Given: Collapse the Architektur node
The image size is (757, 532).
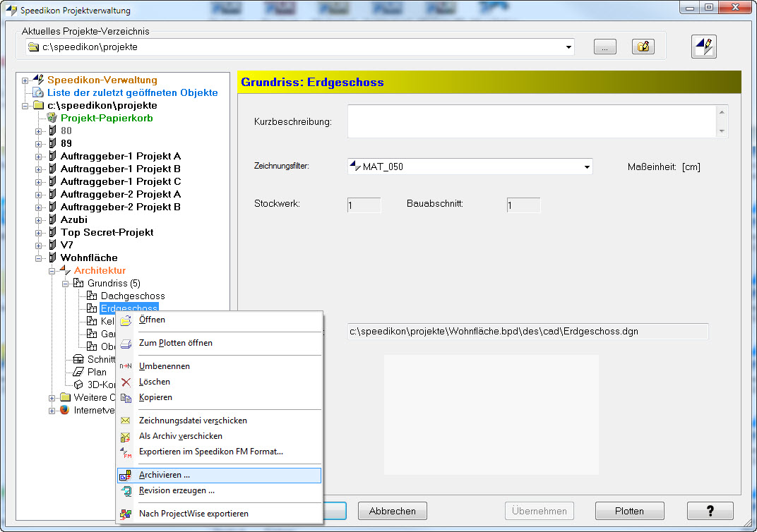Looking at the screenshot, I should point(52,271).
